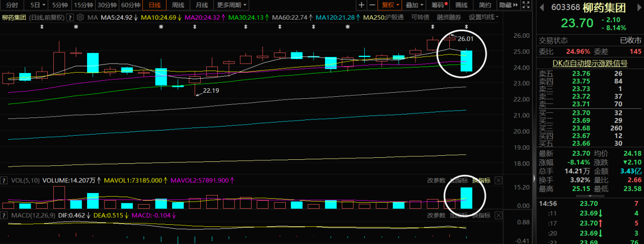Click the 可转债 tag
The height and width of the screenshot is (244, 644).
point(420,17)
